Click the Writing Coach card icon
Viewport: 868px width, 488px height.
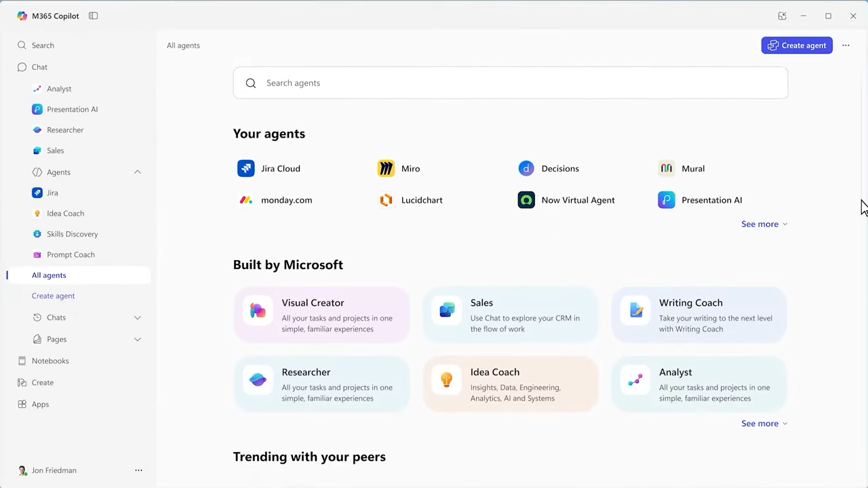(x=635, y=311)
